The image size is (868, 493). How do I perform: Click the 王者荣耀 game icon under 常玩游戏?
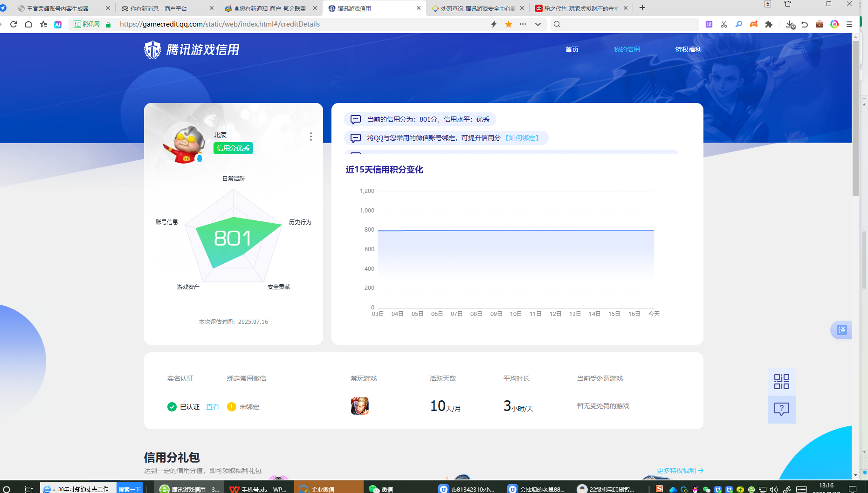click(359, 406)
